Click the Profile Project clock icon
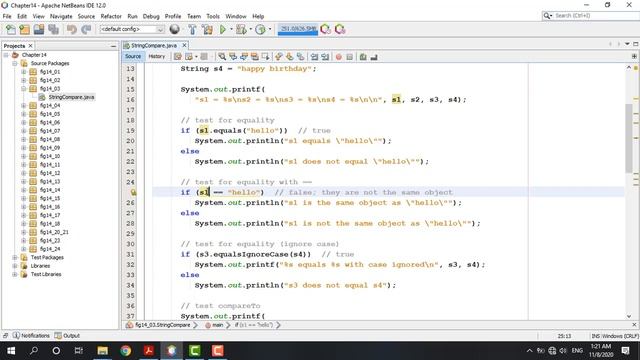Image resolution: width=640 pixels, height=360 pixels. pyautogui.click(x=260, y=29)
